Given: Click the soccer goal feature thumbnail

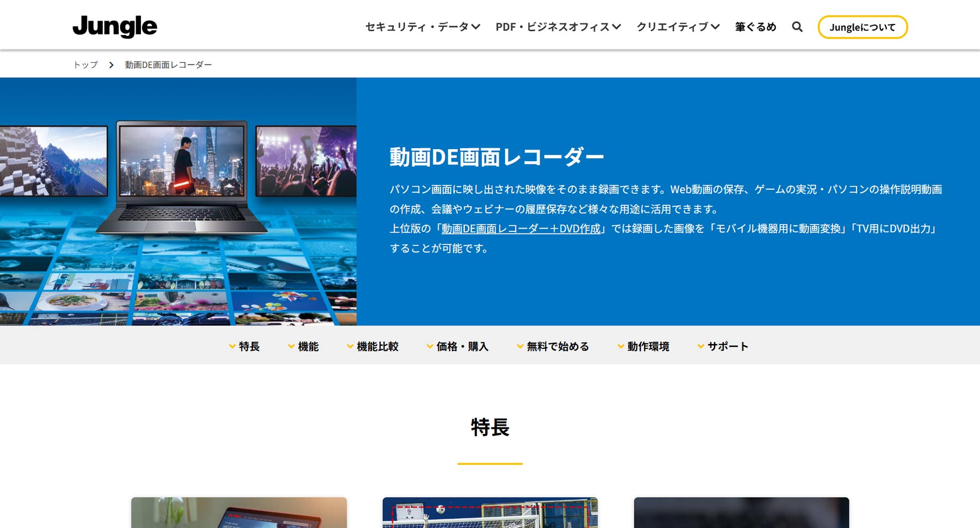Looking at the screenshot, I should click(490, 512).
